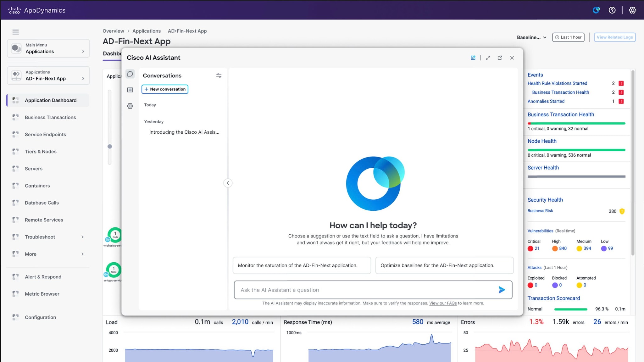Toggle the hamburger navigation menu
This screenshot has height=362, width=644.
coord(15,32)
